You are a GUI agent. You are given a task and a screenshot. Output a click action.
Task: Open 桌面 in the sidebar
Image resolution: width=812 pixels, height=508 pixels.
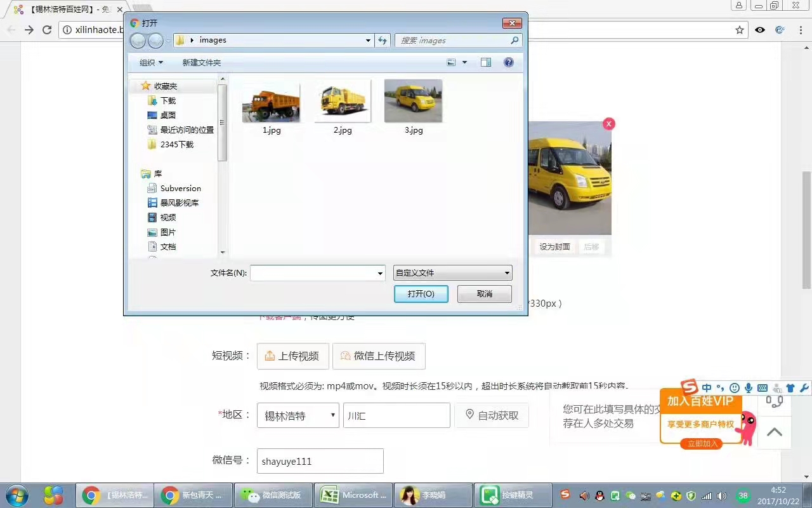pos(168,115)
